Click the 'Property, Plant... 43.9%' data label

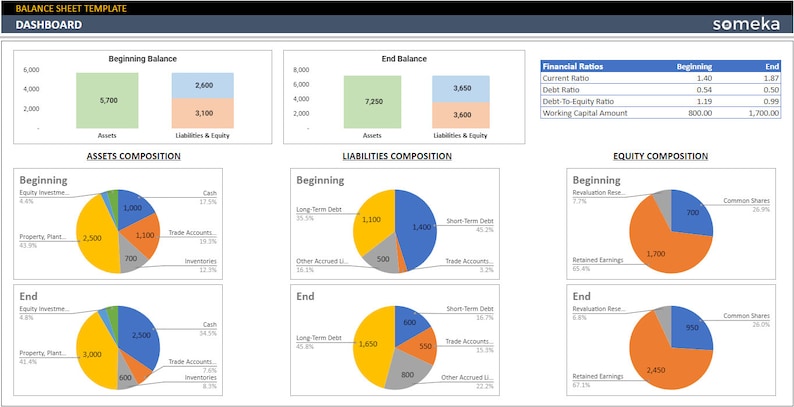pos(42,240)
